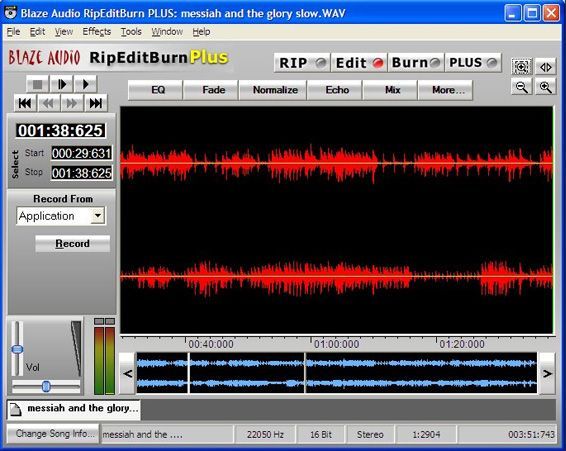This screenshot has width=566, height=451.
Task: Open the File menu
Action: 13,32
